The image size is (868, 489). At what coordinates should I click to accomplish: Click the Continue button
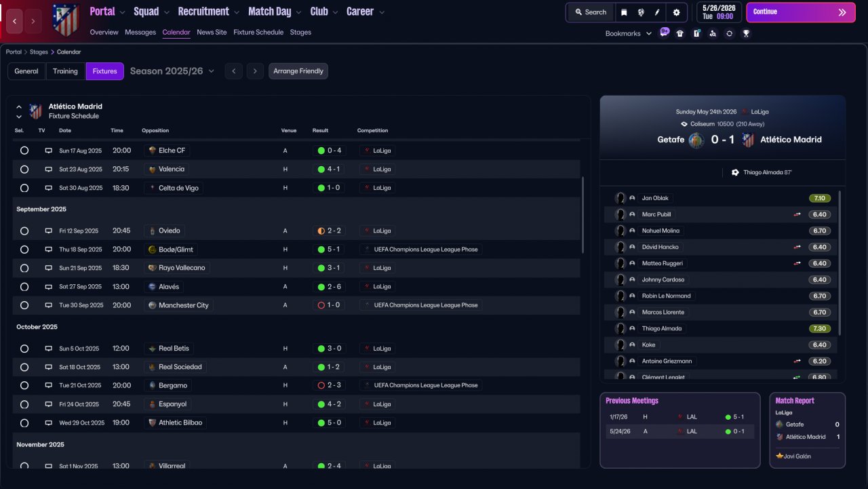[801, 12]
